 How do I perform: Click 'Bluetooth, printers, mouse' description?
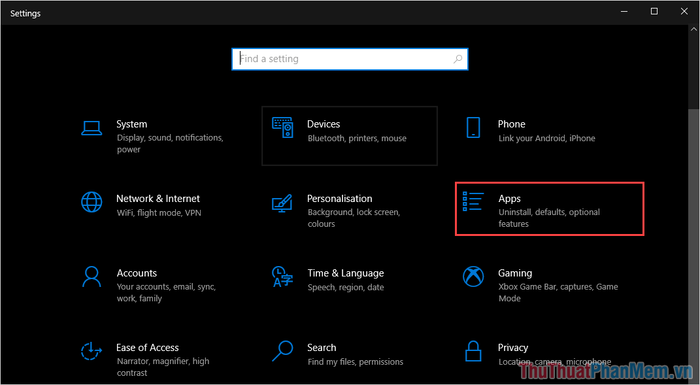[357, 138]
